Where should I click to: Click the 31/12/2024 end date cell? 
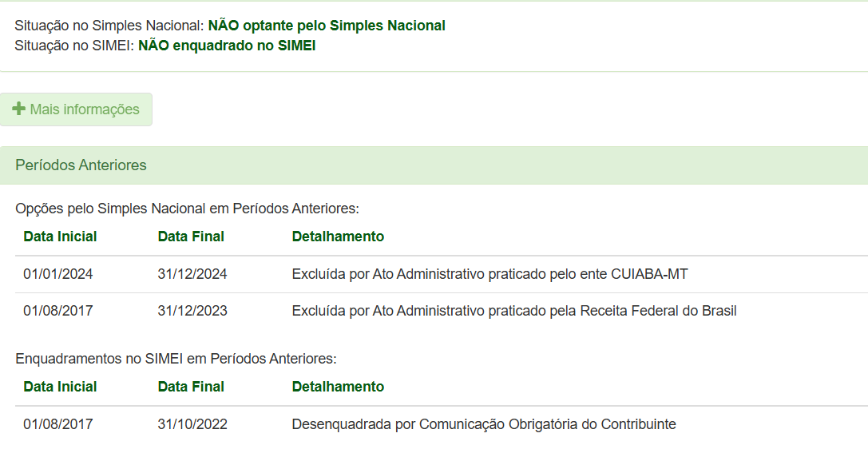(x=192, y=274)
